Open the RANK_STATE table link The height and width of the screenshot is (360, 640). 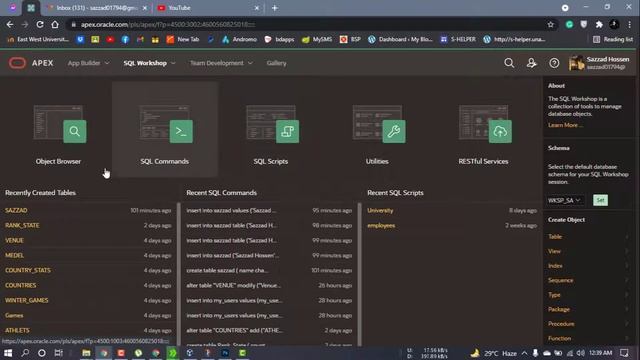(x=22, y=225)
